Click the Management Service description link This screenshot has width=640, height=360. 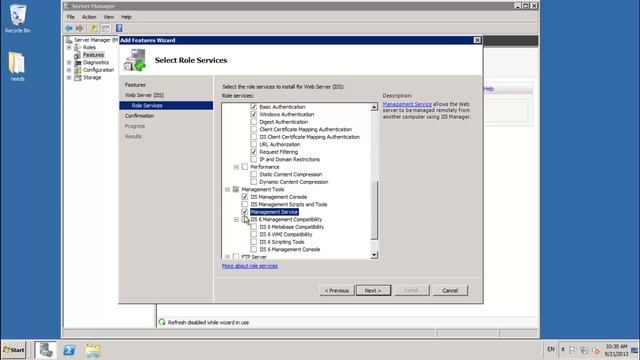407,104
